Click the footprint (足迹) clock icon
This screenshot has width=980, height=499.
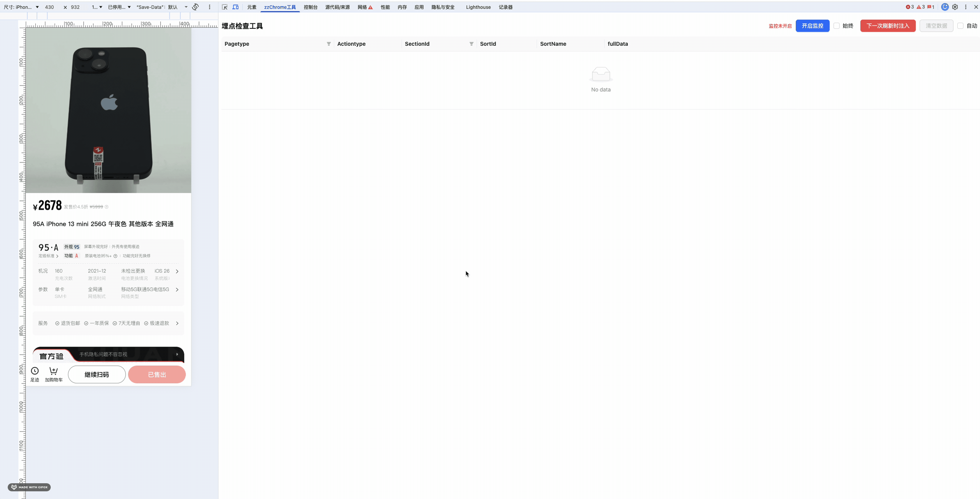pos(35,371)
